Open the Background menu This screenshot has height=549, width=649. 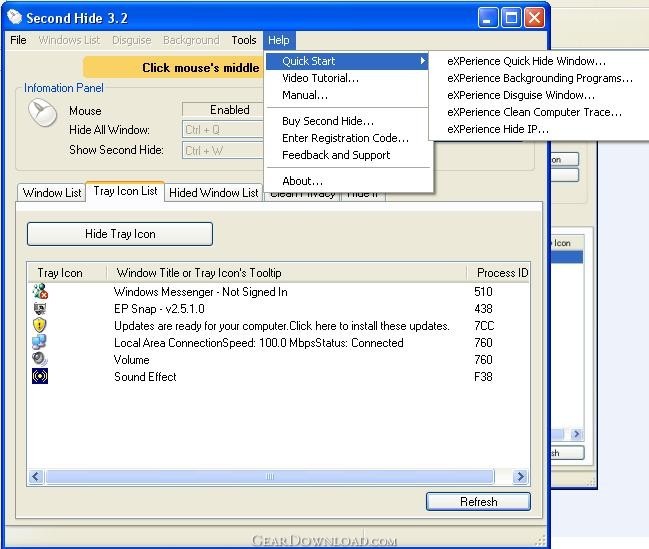pyautogui.click(x=191, y=40)
